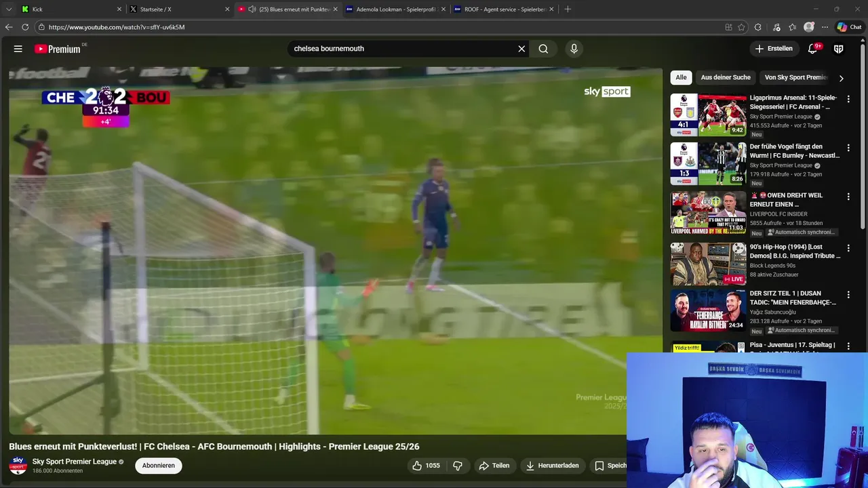The height and width of the screenshot is (488, 868).
Task: Open options menu for 90's Hip-Hop video
Action: click(x=848, y=248)
